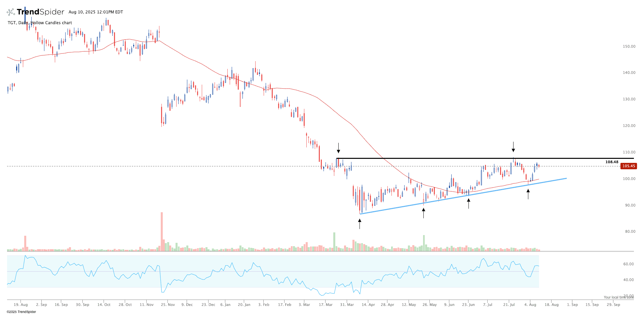Click the red 105.45 current price badge

pos(628,166)
